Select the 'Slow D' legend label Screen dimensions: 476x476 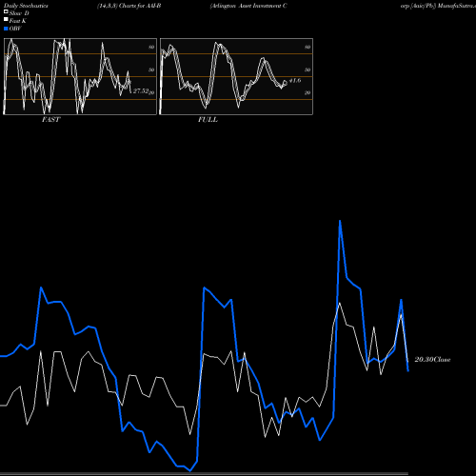pos(19,13)
